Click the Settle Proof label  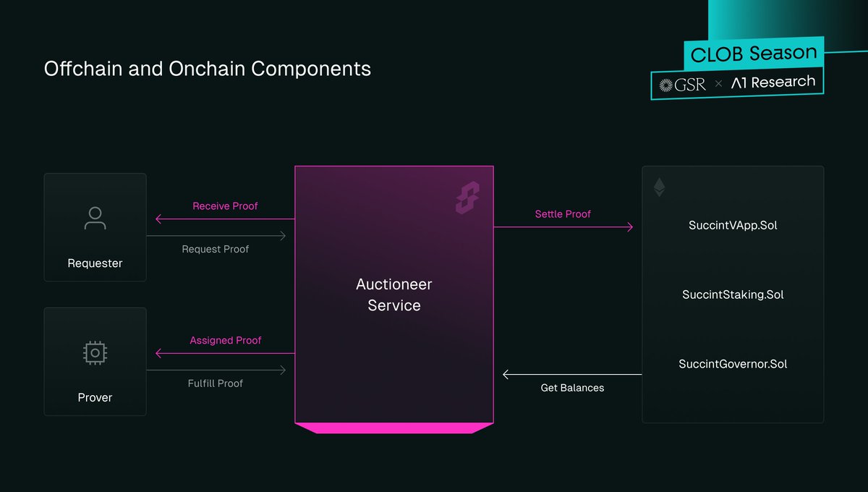[x=563, y=214]
